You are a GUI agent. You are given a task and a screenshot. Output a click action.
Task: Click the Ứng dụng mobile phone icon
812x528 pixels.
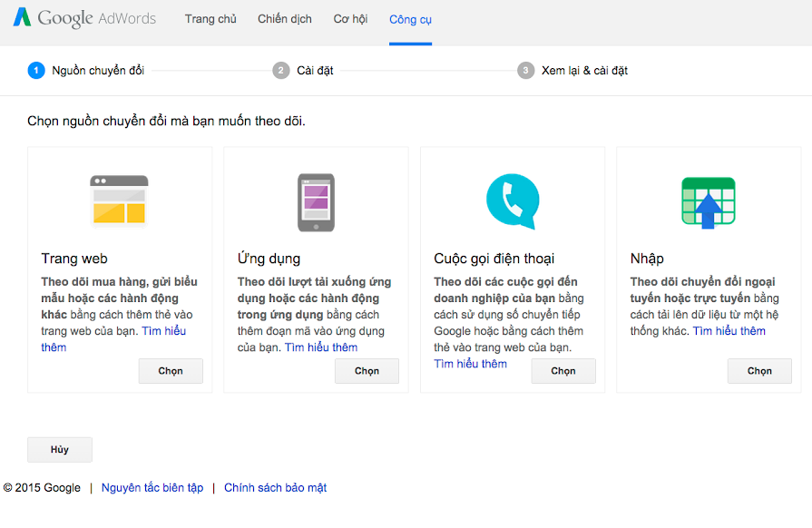[316, 201]
